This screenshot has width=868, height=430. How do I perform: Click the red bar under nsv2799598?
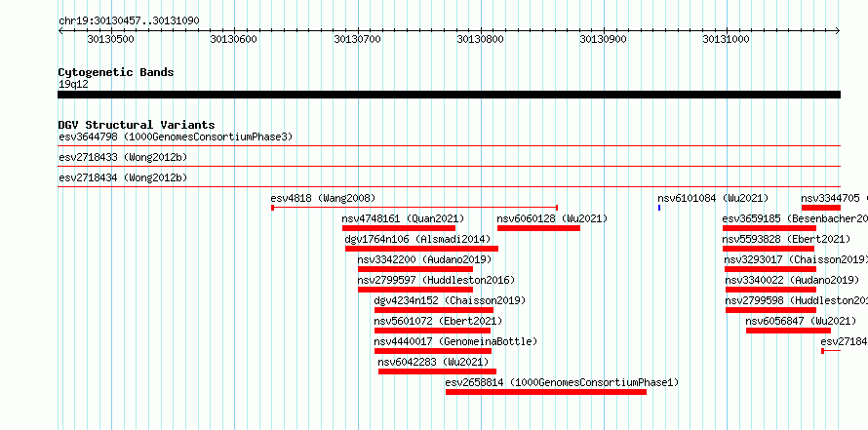(x=771, y=310)
